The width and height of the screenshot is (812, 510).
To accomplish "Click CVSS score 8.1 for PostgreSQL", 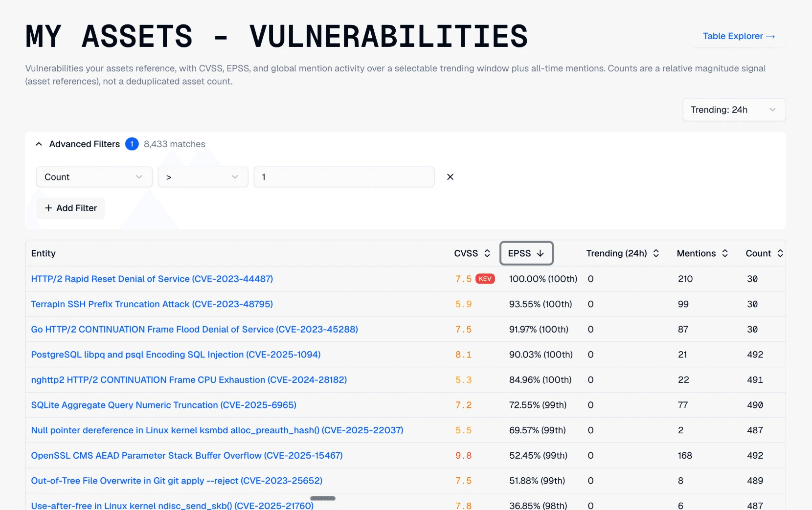I will 464,355.
